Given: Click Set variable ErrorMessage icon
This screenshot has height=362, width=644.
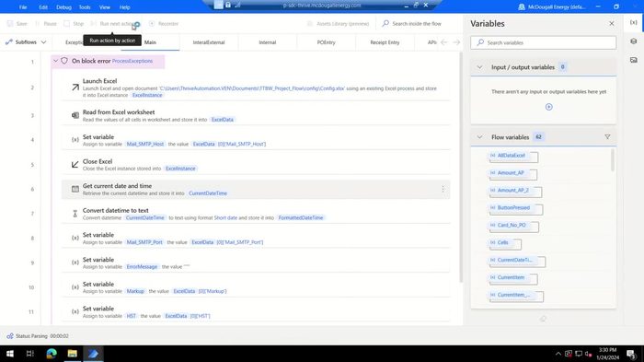Looking at the screenshot, I should point(75,263).
